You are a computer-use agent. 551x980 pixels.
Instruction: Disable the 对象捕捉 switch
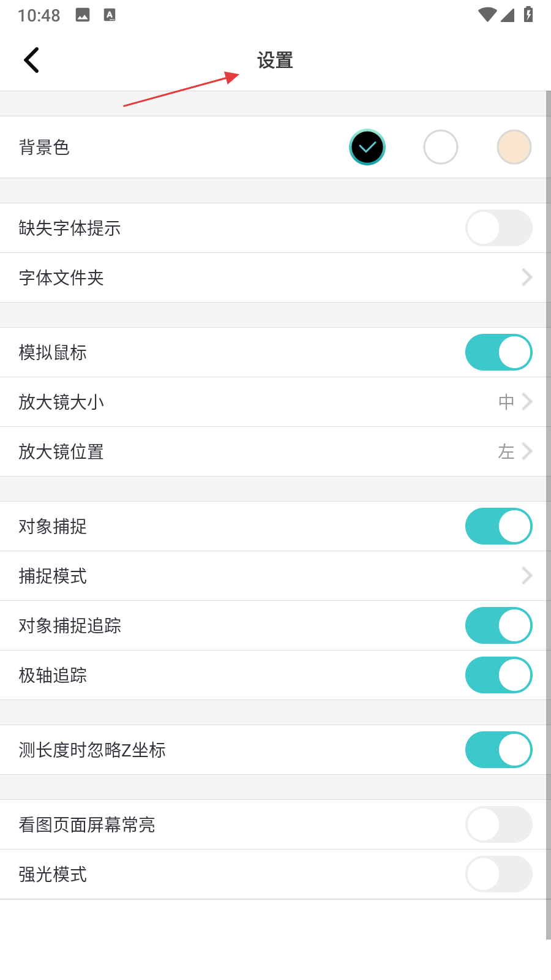(x=498, y=527)
